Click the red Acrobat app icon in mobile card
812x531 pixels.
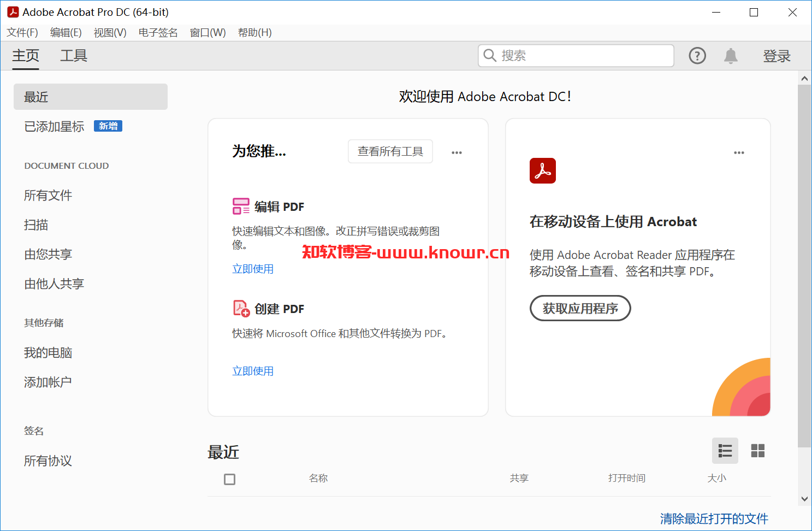[543, 170]
